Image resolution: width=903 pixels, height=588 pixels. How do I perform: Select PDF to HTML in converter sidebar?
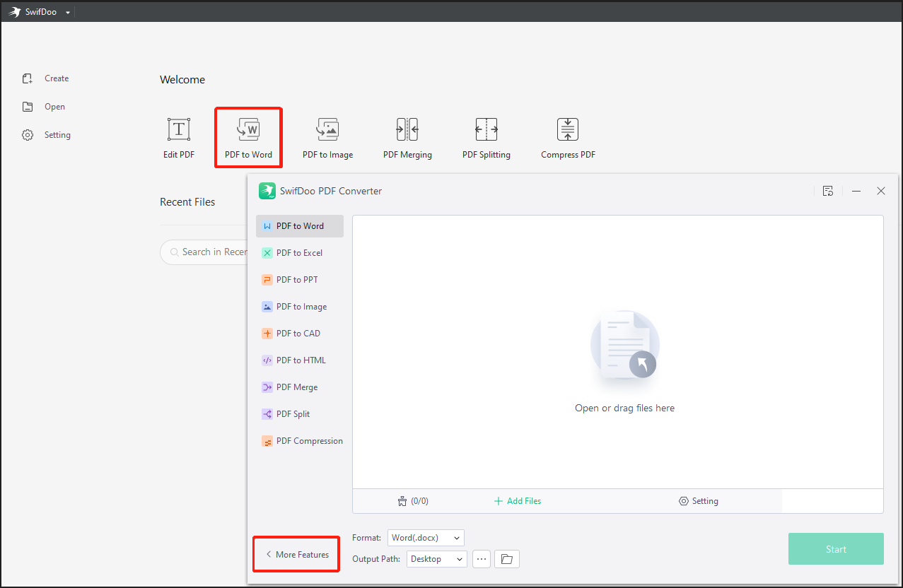[x=300, y=360]
